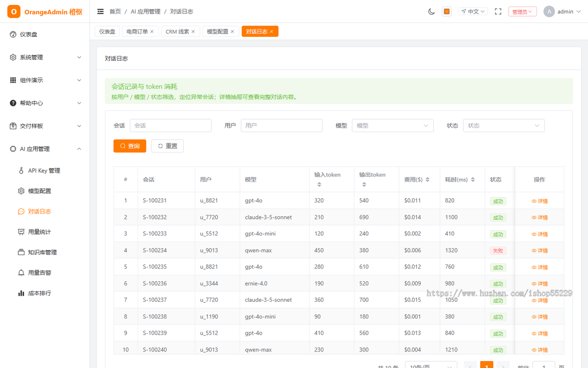The width and height of the screenshot is (588, 368).
Task: Expand the 帮助中心 sidebar menu
Action: tap(45, 103)
